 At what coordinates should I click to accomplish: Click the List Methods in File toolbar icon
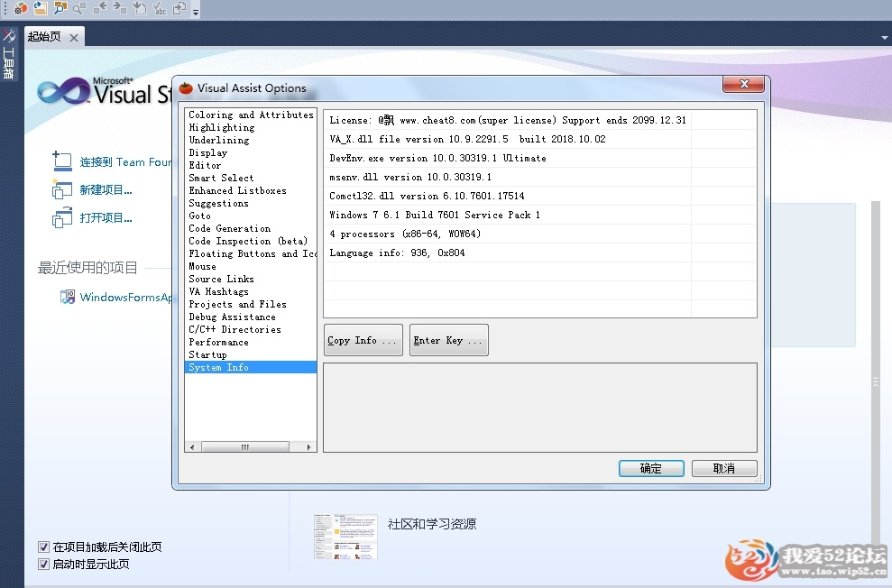140,8
